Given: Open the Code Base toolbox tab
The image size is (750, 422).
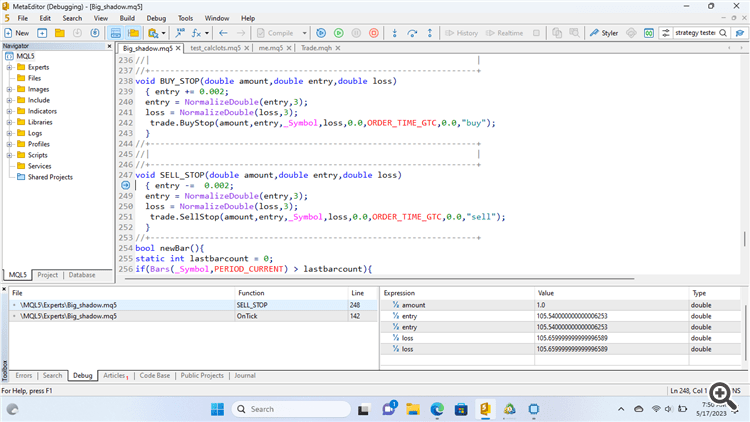Looking at the screenshot, I should 154,376.
